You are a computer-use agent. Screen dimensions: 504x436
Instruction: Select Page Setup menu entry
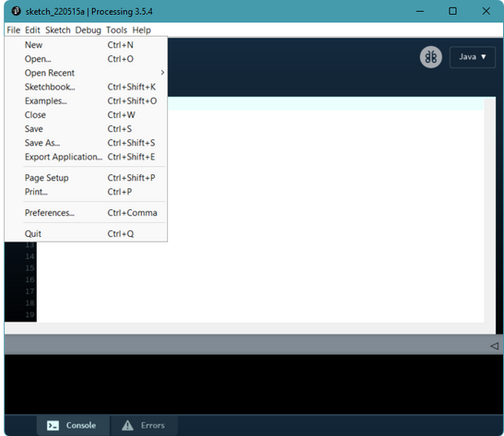pos(86,178)
